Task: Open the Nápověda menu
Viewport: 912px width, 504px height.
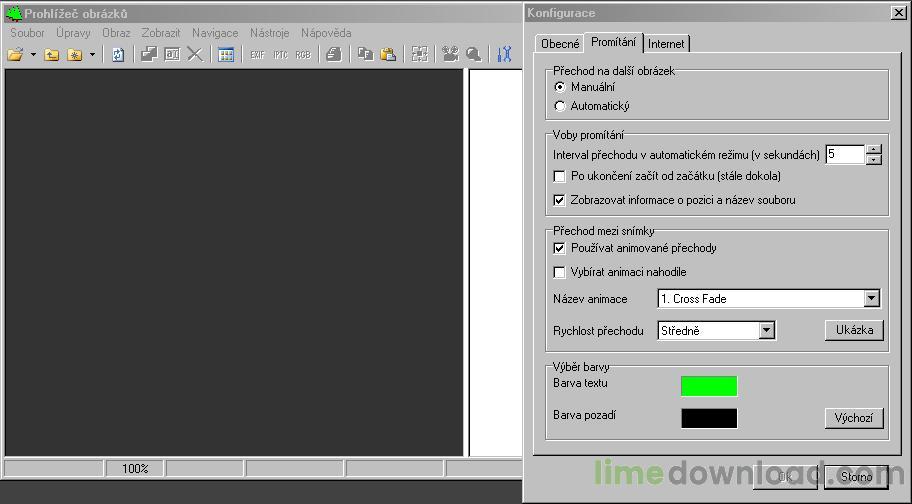Action: pos(326,33)
